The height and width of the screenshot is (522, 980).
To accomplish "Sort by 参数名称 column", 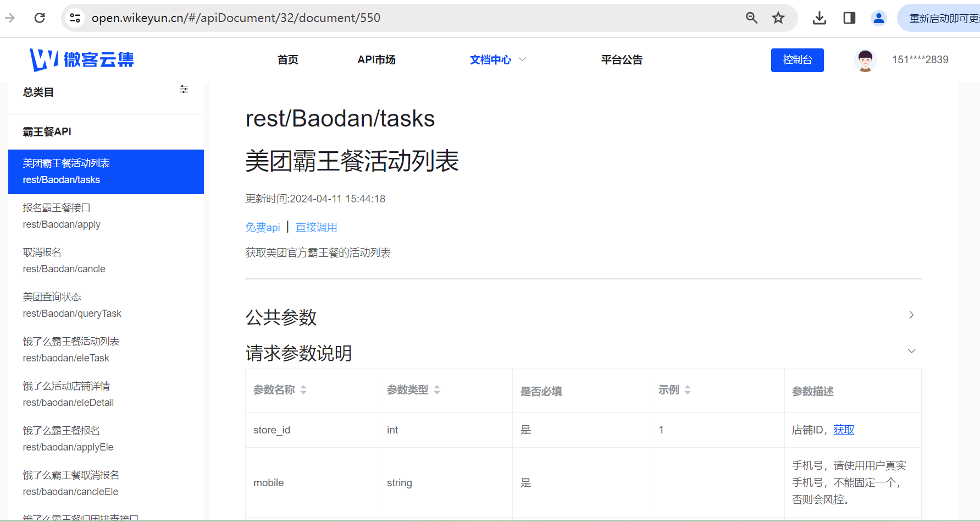I will click(x=303, y=390).
